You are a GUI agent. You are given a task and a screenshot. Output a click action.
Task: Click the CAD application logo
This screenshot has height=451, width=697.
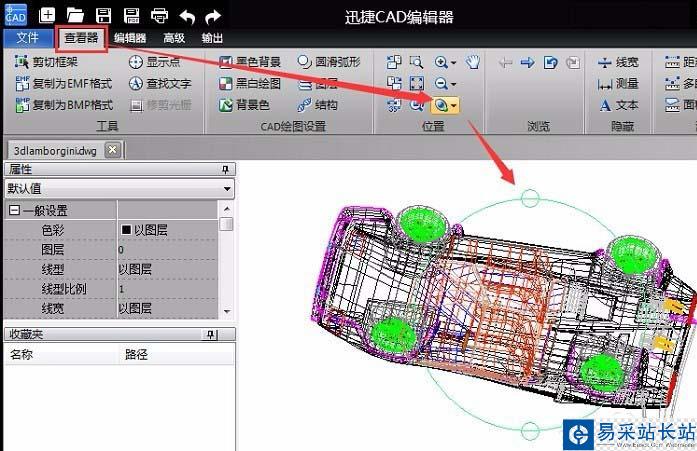click(x=16, y=15)
